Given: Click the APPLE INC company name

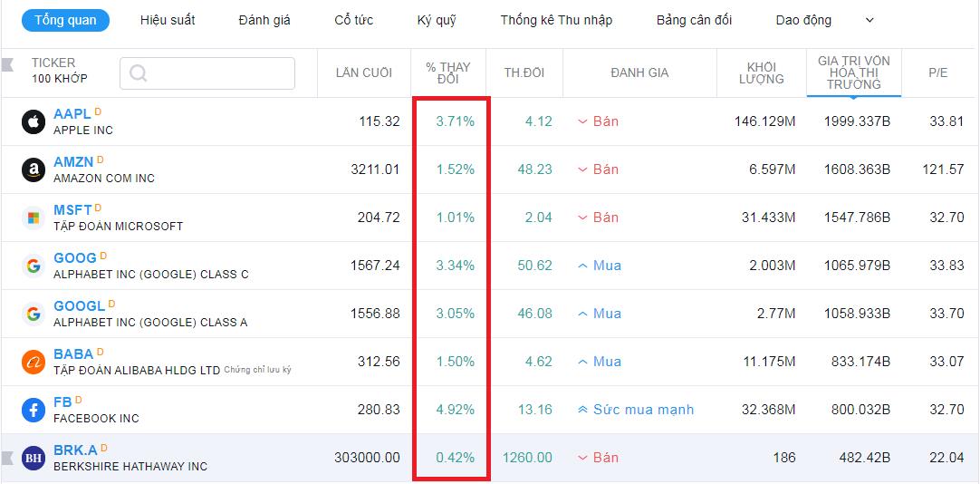Looking at the screenshot, I should [x=83, y=131].
